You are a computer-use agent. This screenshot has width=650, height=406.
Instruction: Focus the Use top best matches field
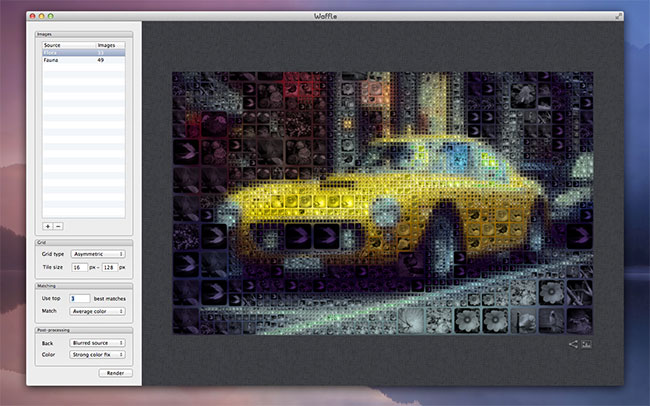80,299
